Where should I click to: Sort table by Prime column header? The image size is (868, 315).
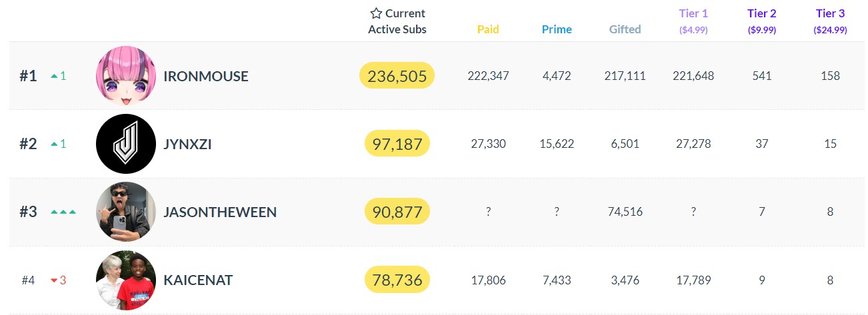point(557,29)
